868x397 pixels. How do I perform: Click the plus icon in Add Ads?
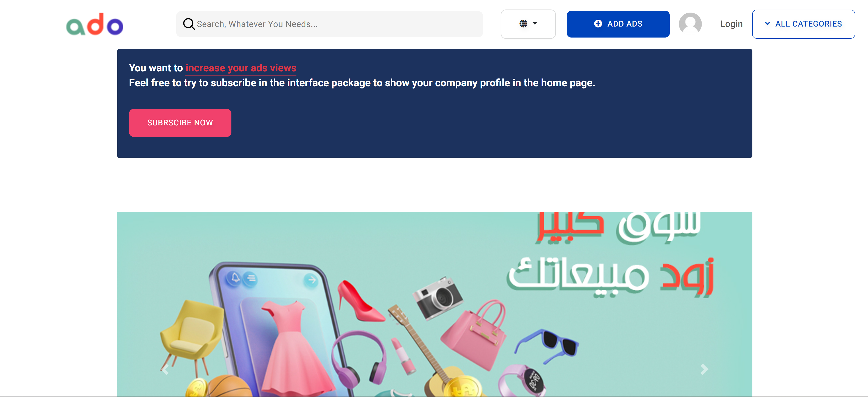click(598, 24)
